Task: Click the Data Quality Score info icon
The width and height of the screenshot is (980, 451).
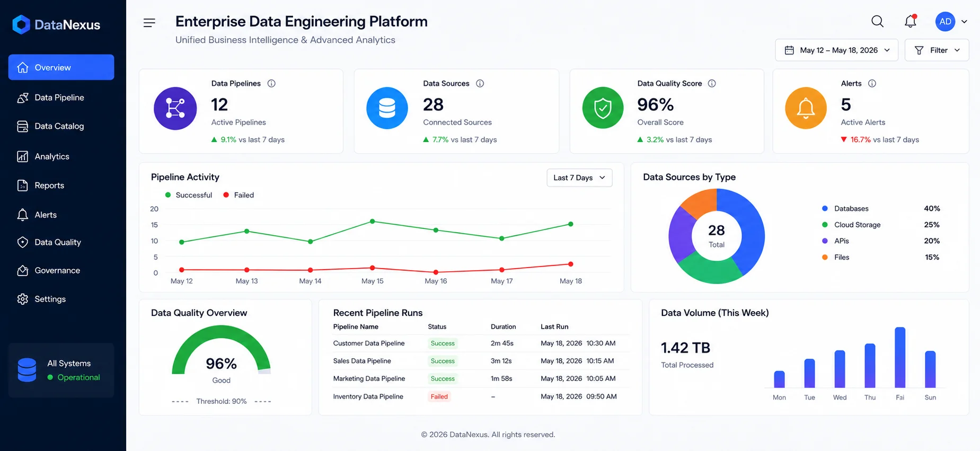Action: [x=712, y=83]
